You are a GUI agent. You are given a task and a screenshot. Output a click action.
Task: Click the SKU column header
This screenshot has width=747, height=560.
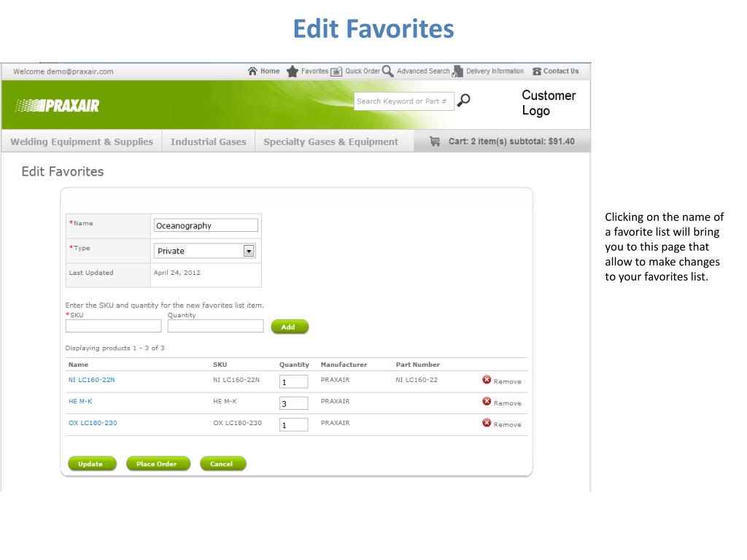click(220, 365)
